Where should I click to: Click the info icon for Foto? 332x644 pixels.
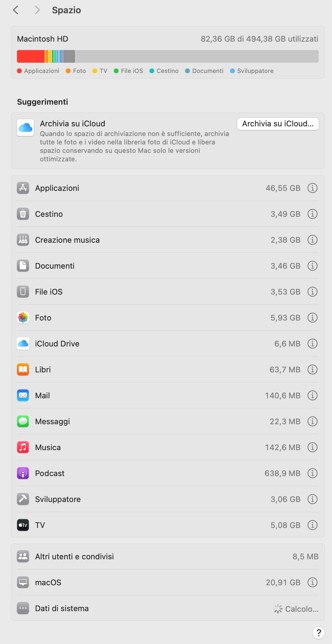(x=312, y=318)
